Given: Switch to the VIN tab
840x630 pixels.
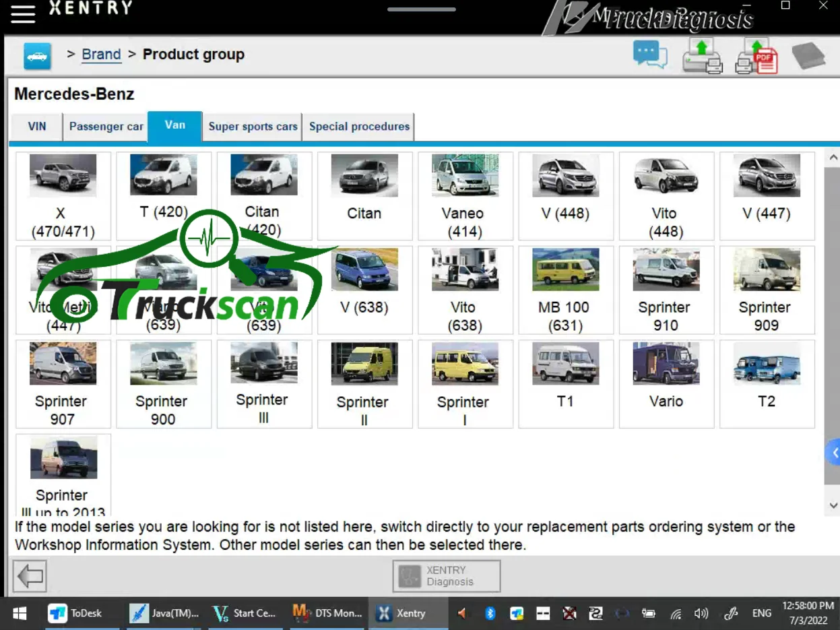Looking at the screenshot, I should [37, 127].
